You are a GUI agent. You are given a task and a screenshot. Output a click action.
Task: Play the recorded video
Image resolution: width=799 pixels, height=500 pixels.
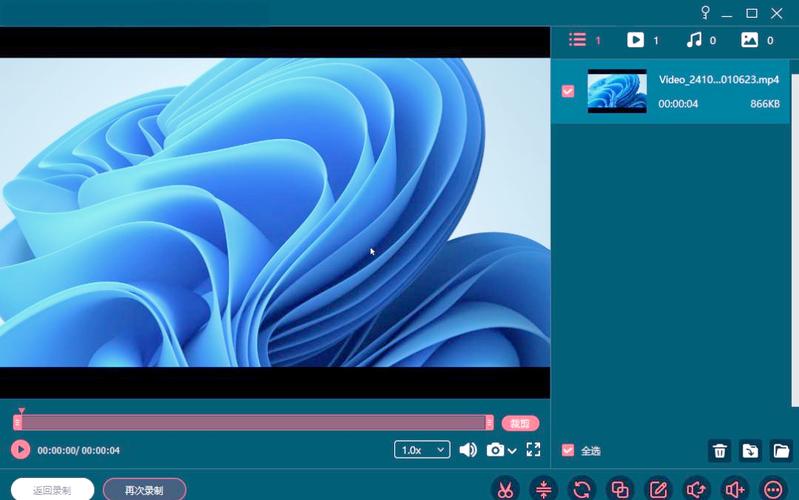coord(20,450)
